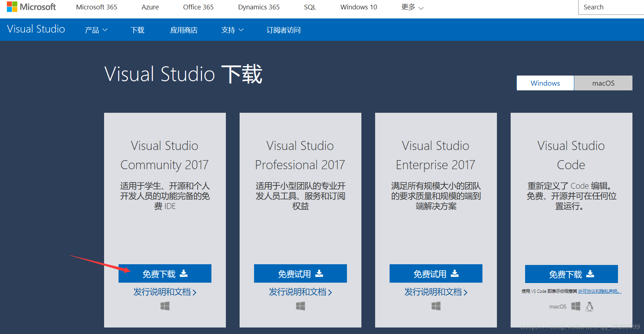Switch to the Windows platform tab
This screenshot has height=334, width=644.
point(545,83)
